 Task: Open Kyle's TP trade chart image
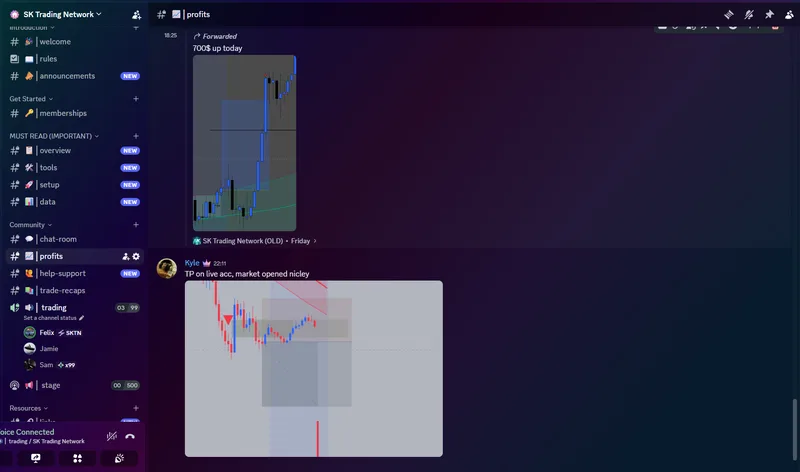click(x=314, y=369)
